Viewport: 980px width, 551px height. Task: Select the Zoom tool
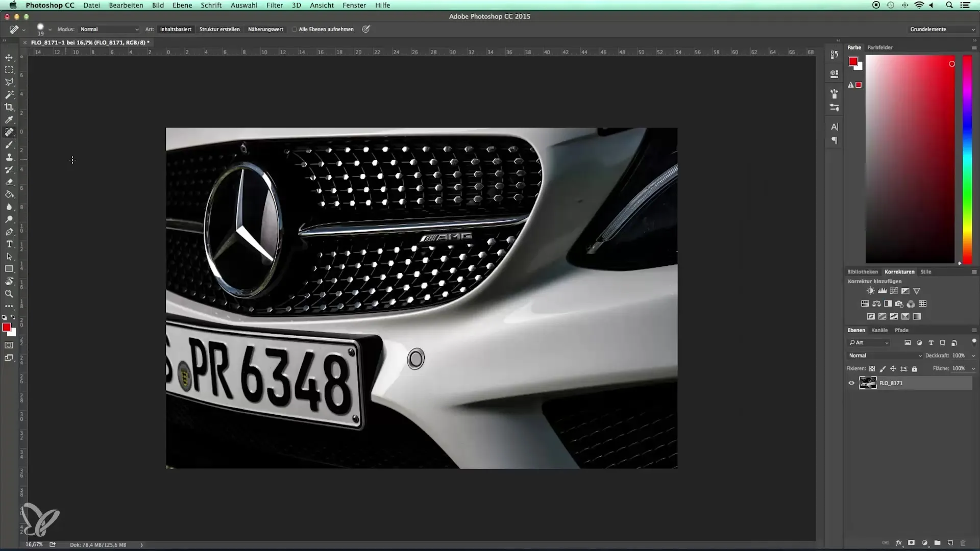coord(9,294)
